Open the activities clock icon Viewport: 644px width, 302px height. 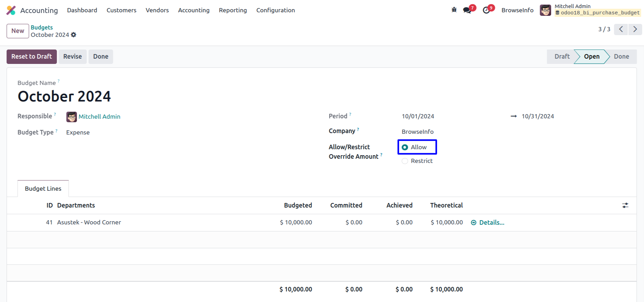pyautogui.click(x=487, y=10)
